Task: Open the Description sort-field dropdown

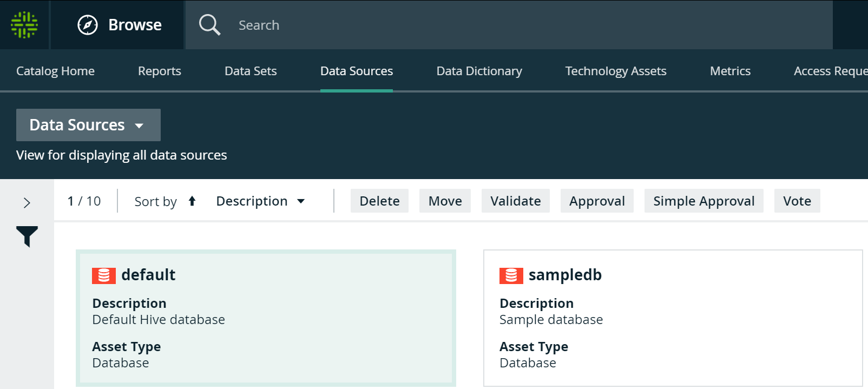Action: tap(260, 201)
